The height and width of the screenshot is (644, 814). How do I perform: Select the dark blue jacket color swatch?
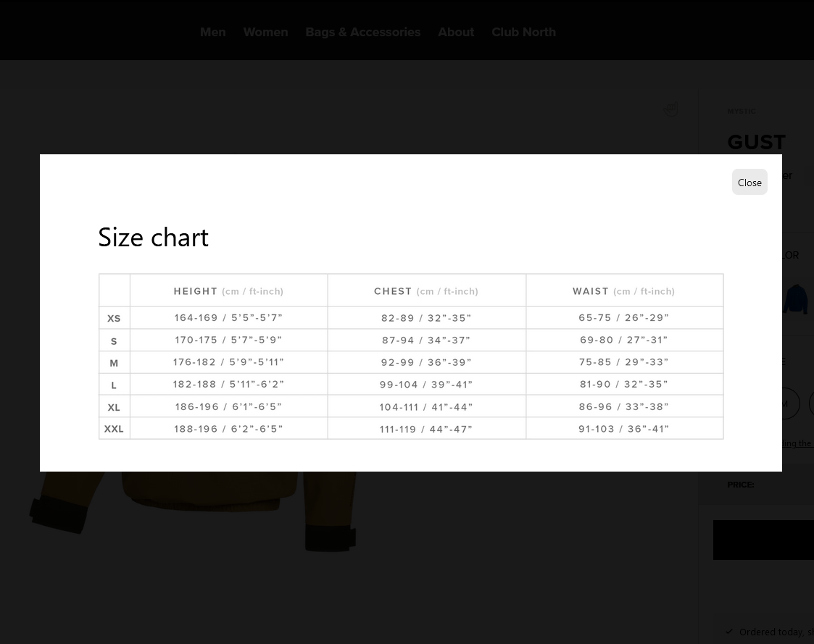tap(795, 299)
